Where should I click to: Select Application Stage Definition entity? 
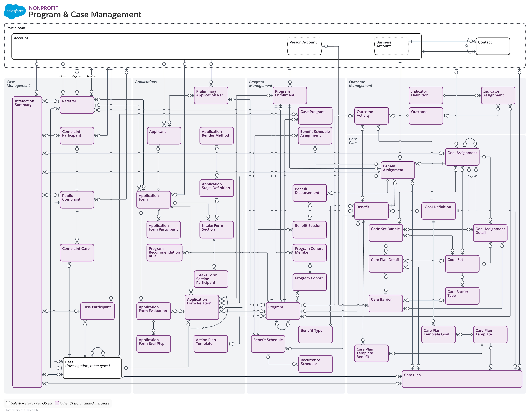[x=217, y=188]
